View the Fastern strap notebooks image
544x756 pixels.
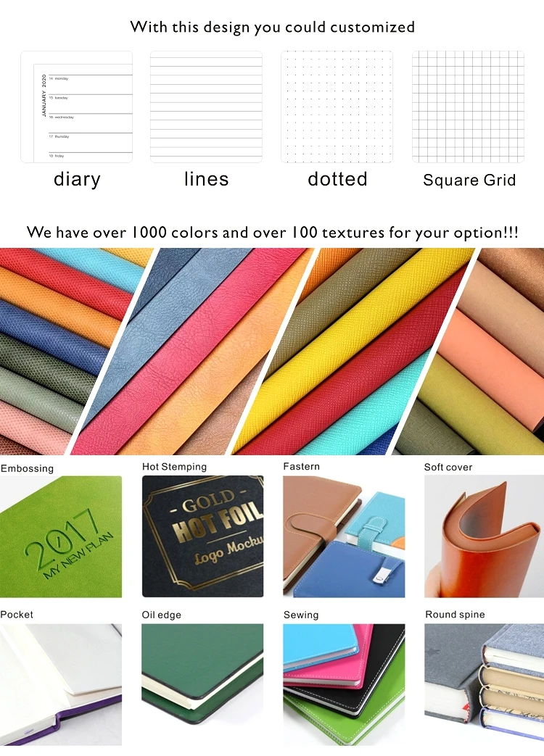tap(344, 536)
